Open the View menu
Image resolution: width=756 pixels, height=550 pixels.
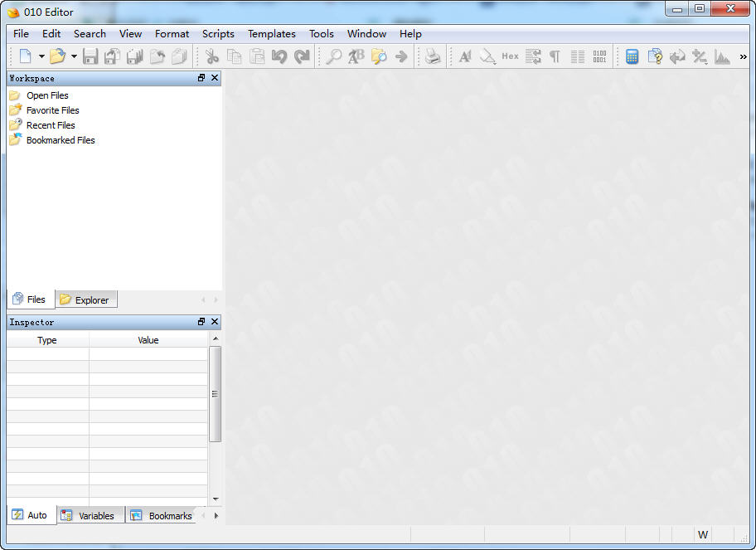(x=130, y=34)
